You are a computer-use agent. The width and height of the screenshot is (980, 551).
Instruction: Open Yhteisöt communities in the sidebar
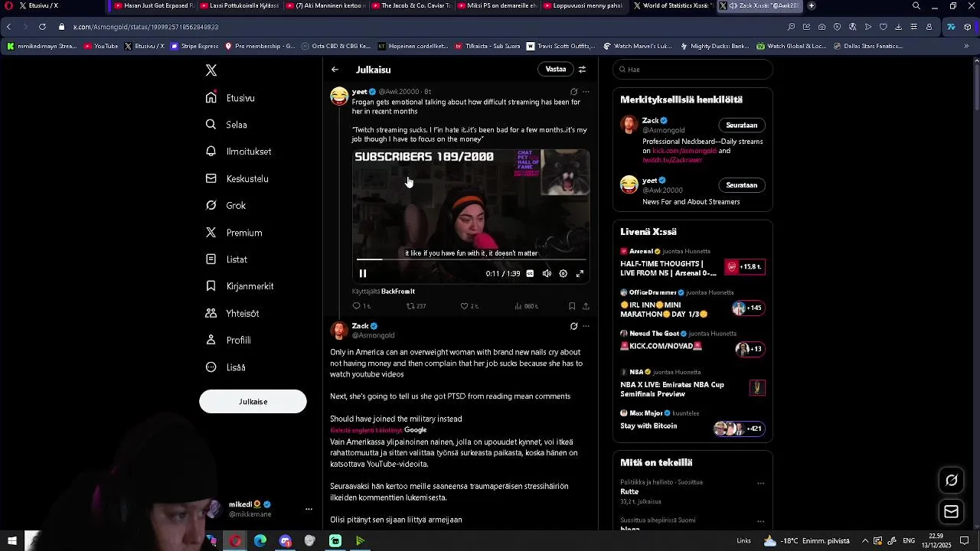point(233,313)
